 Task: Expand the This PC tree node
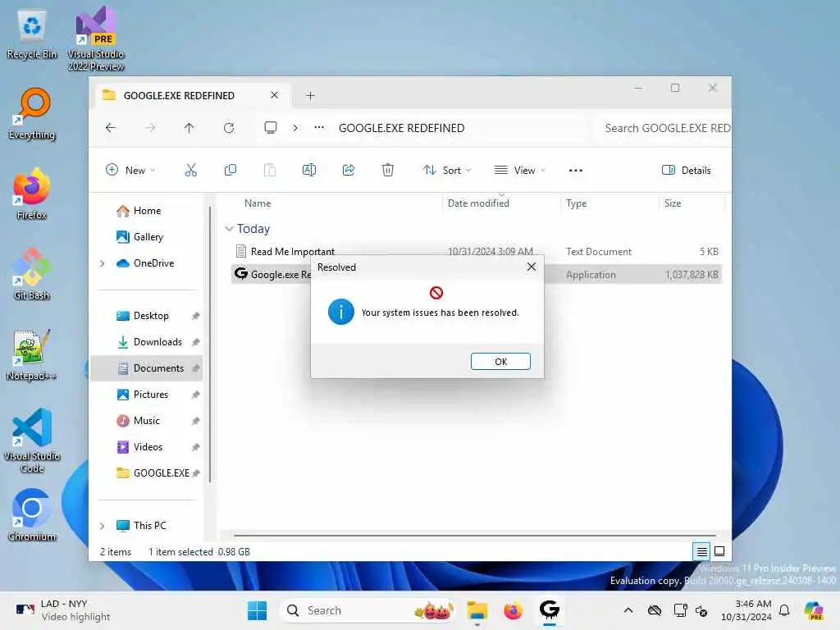click(103, 526)
